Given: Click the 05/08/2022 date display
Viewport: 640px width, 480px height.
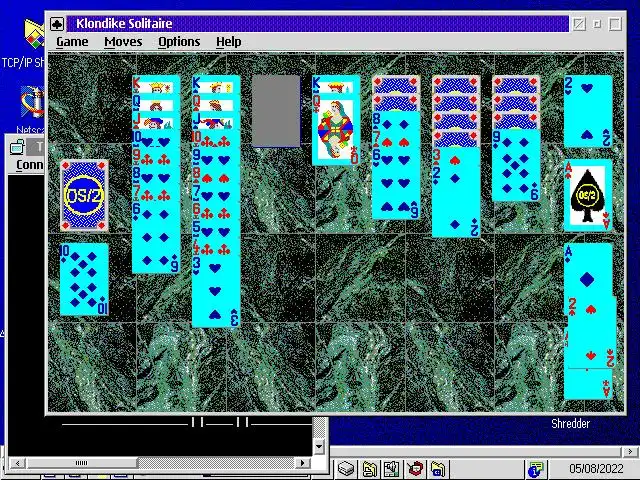Looking at the screenshot, I should [596, 469].
